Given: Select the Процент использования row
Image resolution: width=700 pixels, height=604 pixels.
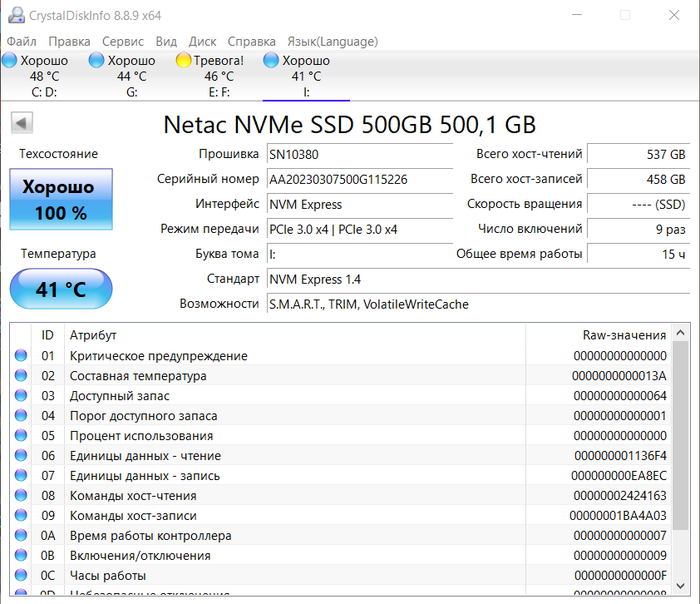Looking at the screenshot, I should point(341,435).
